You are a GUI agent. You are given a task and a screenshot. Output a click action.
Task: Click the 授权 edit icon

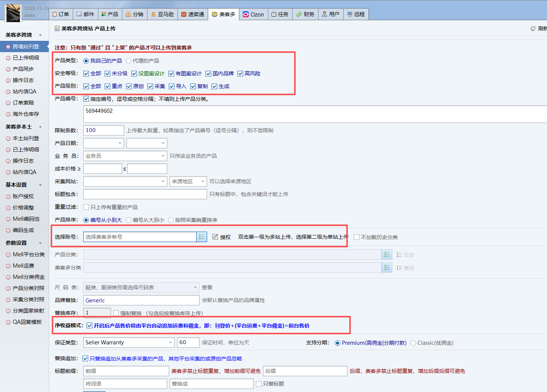click(x=215, y=237)
